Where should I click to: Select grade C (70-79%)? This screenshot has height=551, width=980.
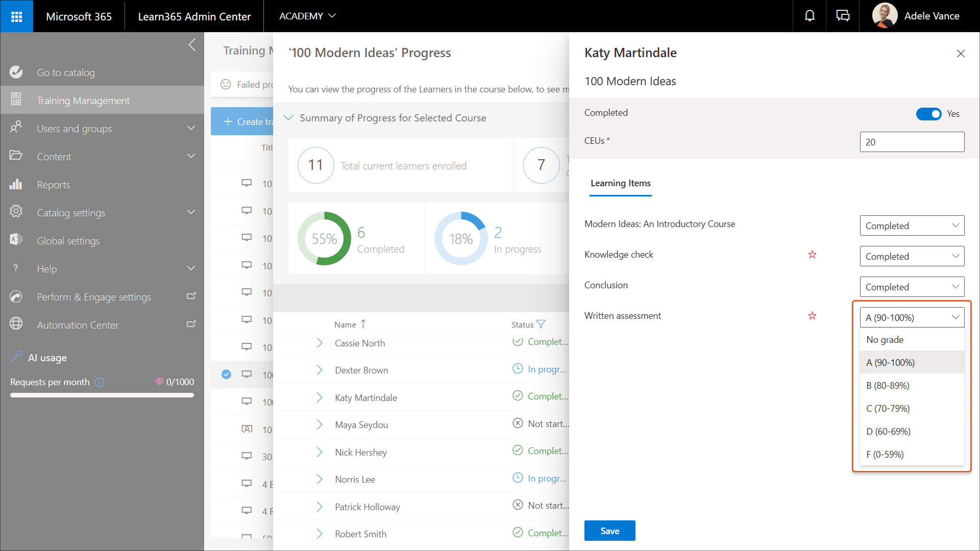pyautogui.click(x=912, y=409)
